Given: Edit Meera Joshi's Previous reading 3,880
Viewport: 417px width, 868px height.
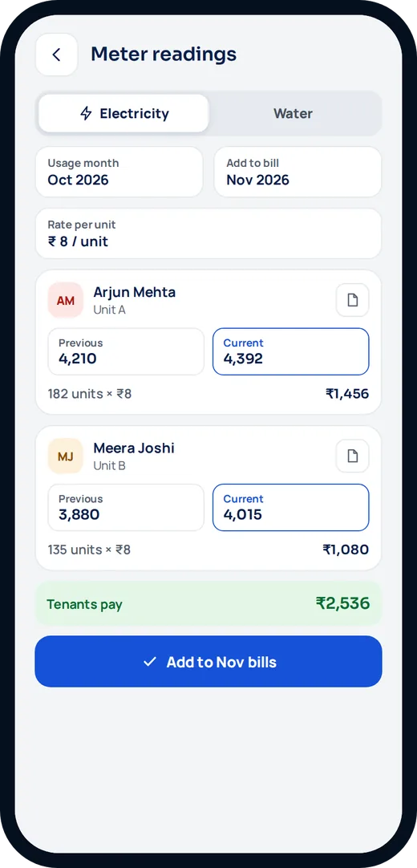Looking at the screenshot, I should (126, 508).
